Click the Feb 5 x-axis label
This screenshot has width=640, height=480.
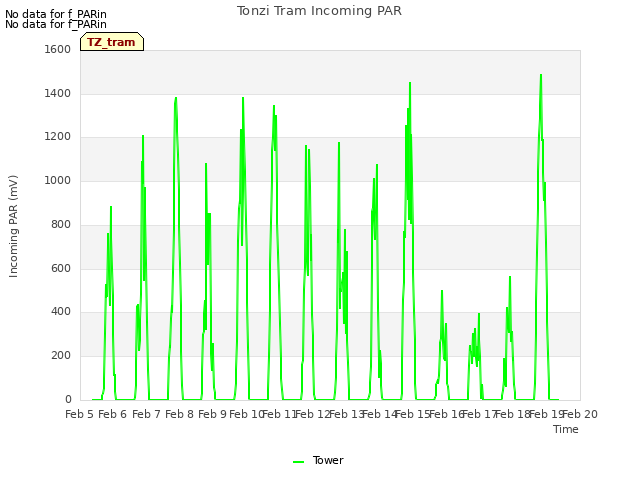coord(80,414)
